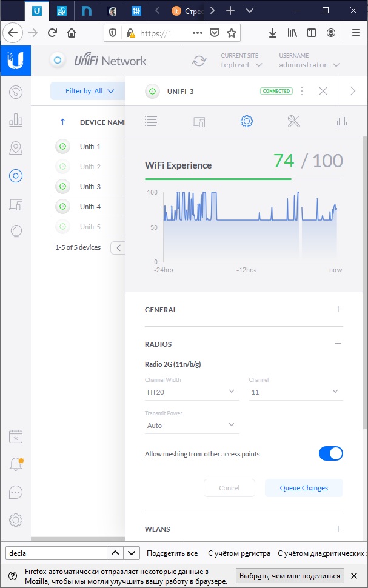Click the find bar search field
The image size is (368, 588).
56,553
